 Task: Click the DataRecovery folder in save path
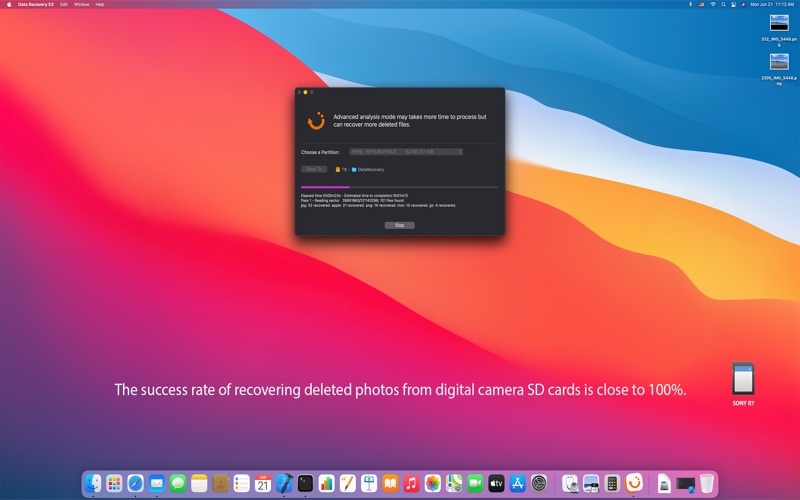point(368,169)
